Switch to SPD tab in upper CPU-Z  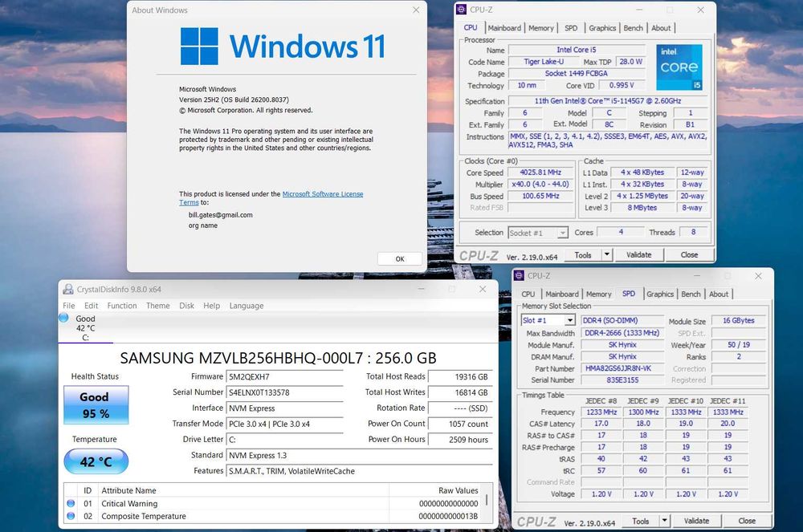tap(571, 28)
